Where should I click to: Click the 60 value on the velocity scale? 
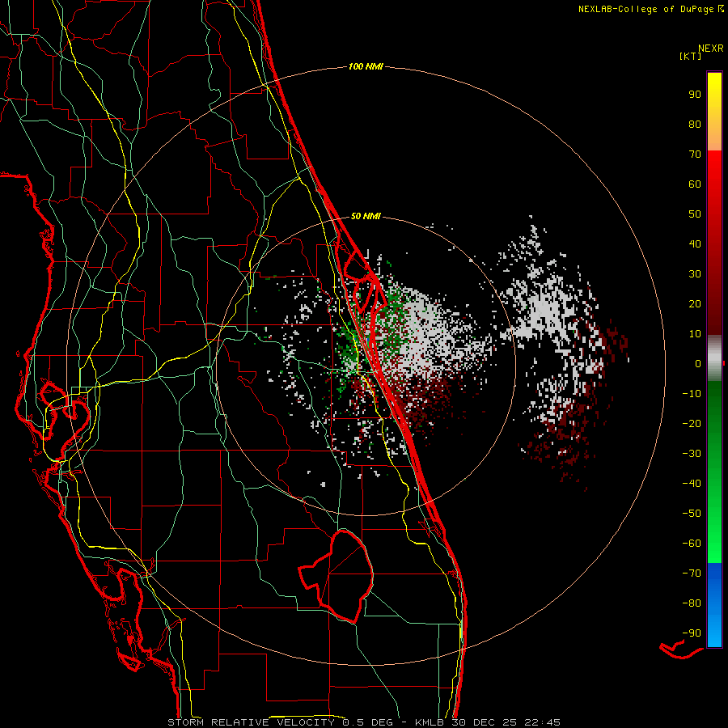(695, 184)
